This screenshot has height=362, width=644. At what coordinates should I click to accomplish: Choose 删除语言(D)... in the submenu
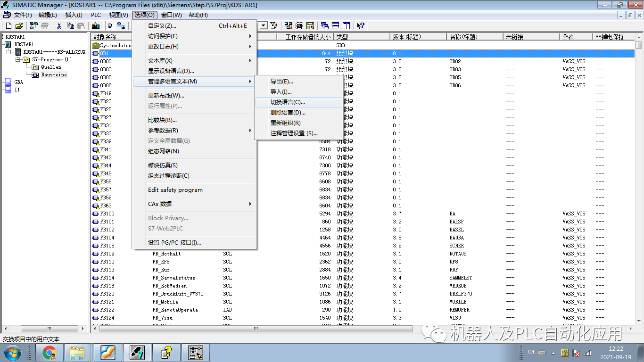tap(299, 113)
